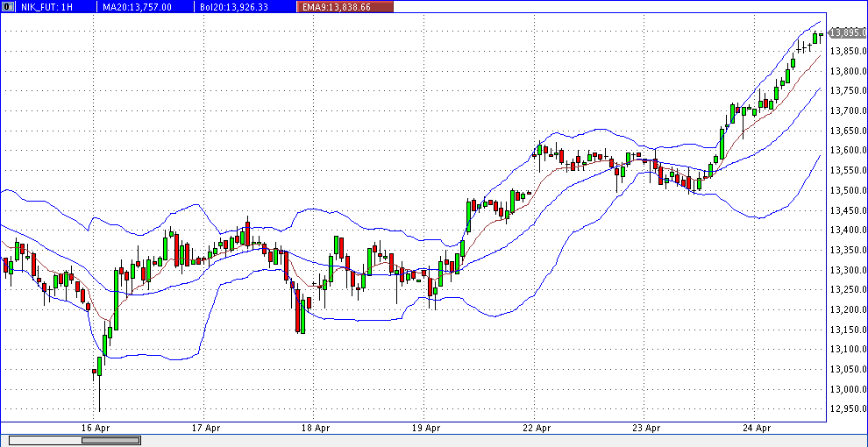Click the 18 Apr date label
The height and width of the screenshot is (447, 868).
(x=317, y=428)
